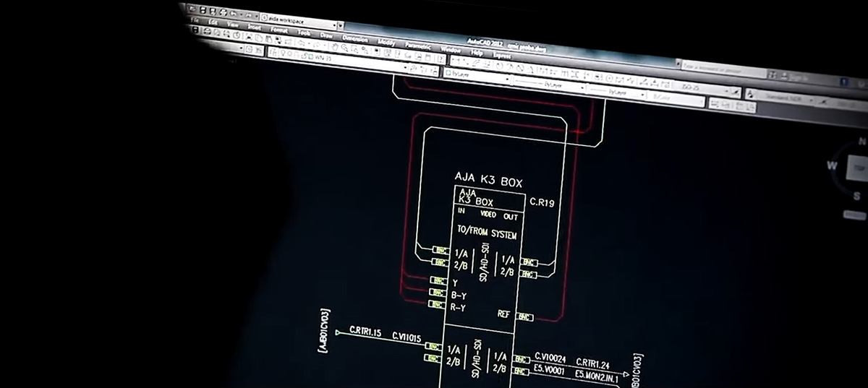Open the Help menu
The height and width of the screenshot is (388, 868).
(476, 52)
